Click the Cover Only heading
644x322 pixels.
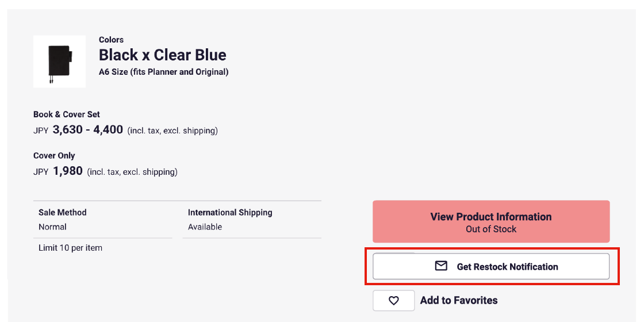pyautogui.click(x=54, y=156)
